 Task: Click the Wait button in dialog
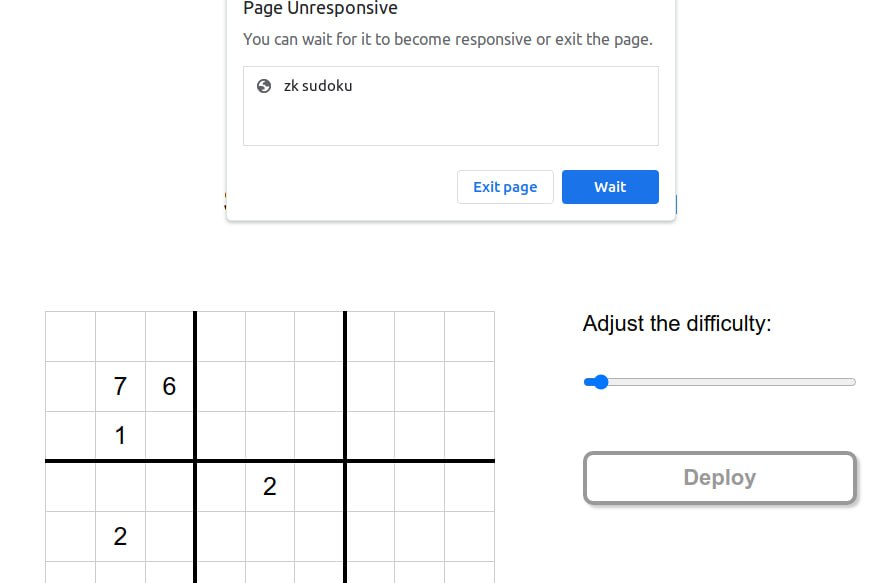(x=610, y=187)
